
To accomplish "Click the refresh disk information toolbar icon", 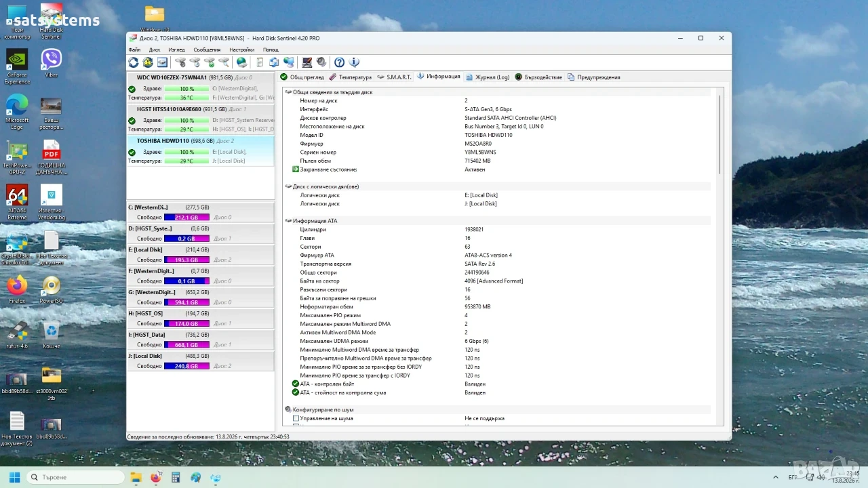I will [134, 62].
